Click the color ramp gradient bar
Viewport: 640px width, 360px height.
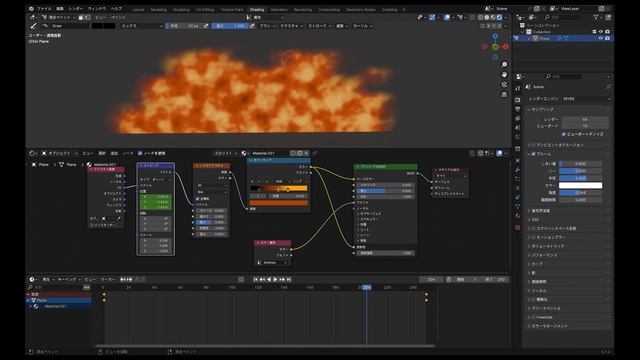[279, 188]
